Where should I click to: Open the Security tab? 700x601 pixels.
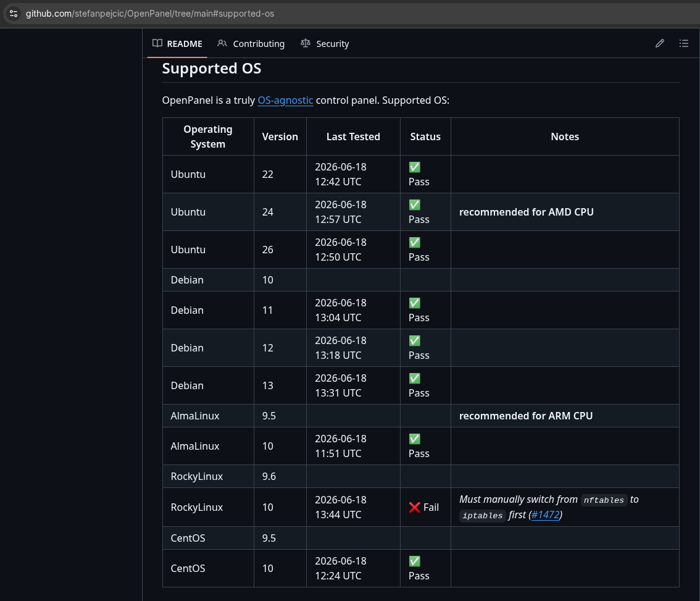pyautogui.click(x=325, y=43)
